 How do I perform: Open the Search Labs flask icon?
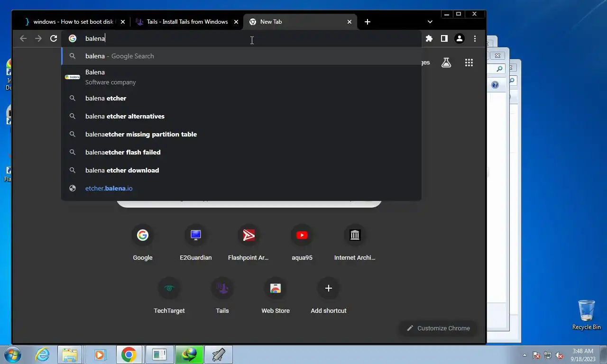(x=446, y=62)
